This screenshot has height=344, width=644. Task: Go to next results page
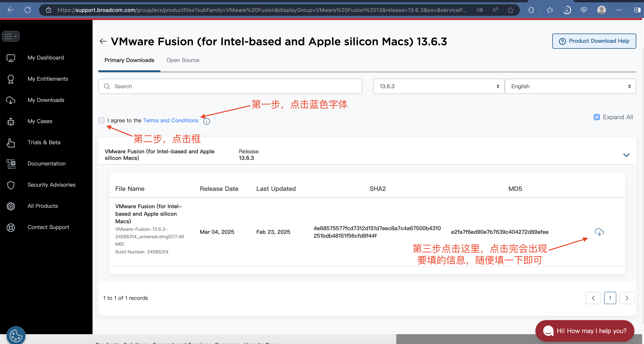click(627, 298)
